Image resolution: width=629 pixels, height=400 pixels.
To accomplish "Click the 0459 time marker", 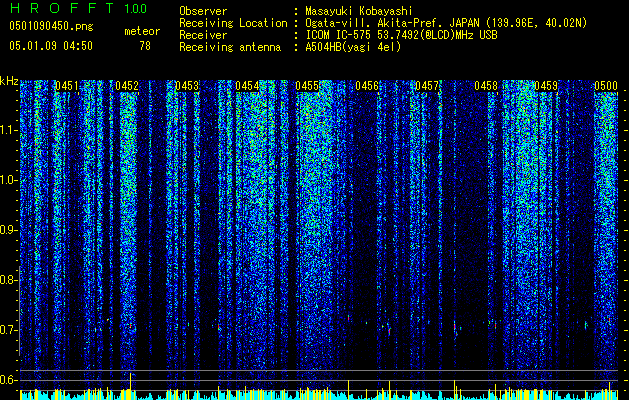I will (x=546, y=86).
